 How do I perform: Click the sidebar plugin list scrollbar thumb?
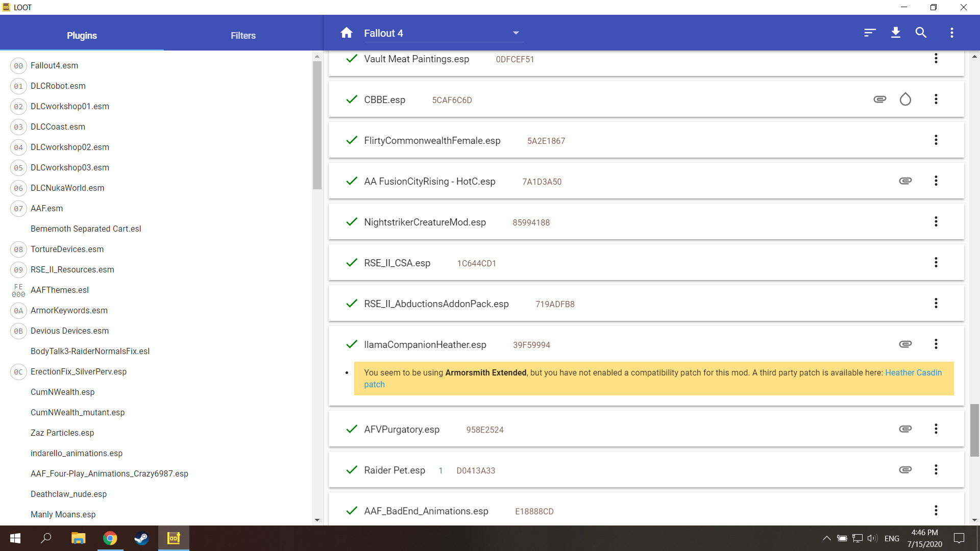coord(317,125)
